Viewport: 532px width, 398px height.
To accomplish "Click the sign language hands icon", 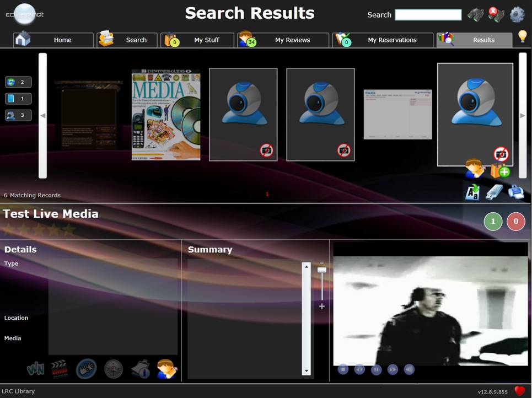I will tap(86, 368).
